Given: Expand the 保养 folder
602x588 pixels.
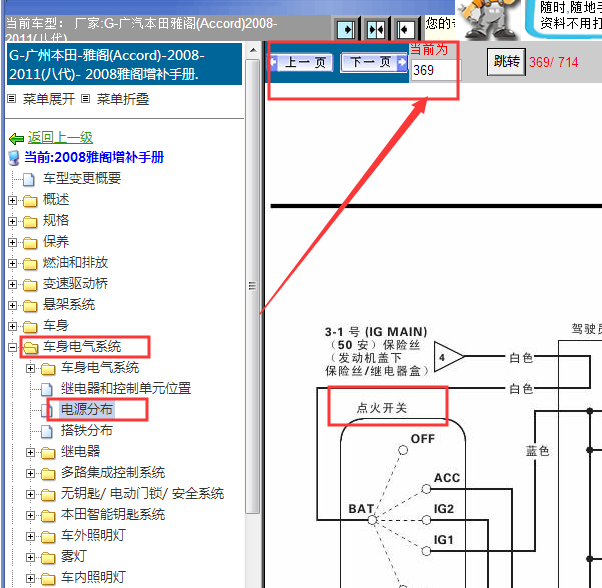Looking at the screenshot, I should click(x=12, y=243).
